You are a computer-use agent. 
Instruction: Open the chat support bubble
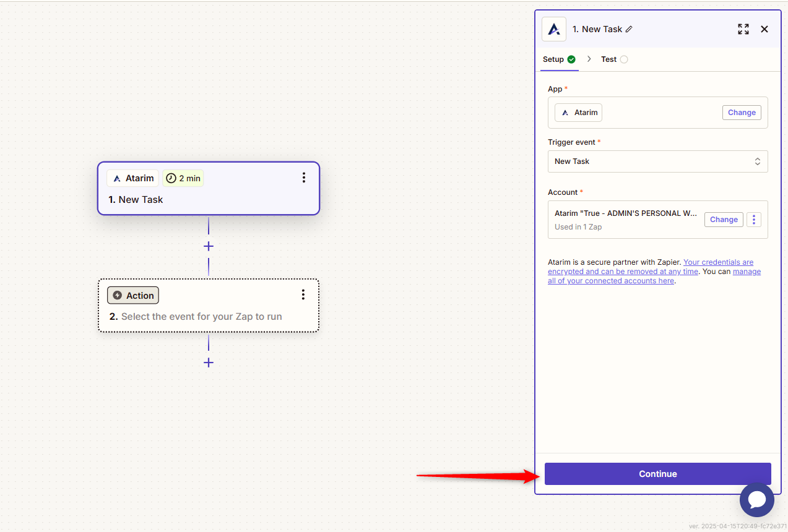pyautogui.click(x=756, y=499)
